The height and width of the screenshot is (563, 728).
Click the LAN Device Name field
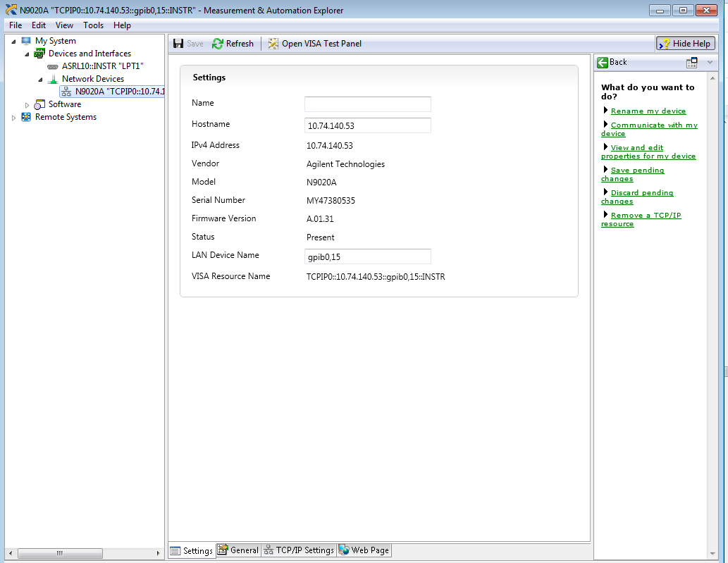368,256
